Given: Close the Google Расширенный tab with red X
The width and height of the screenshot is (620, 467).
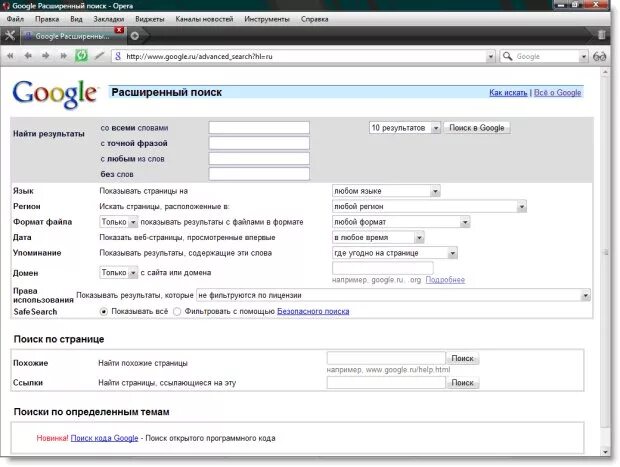Looking at the screenshot, I should pos(119,30).
